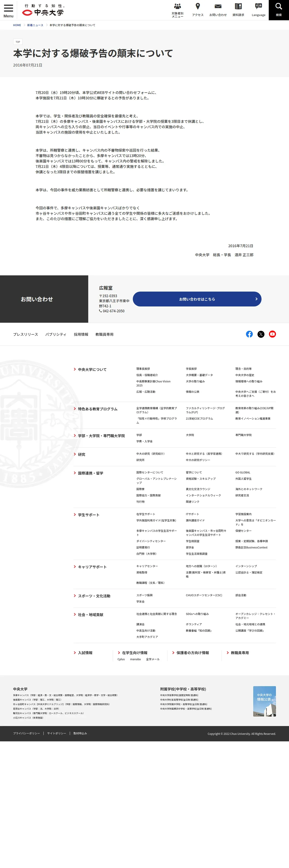Image resolution: width=289 pixels, height=868 pixels.
Task: Open 専門職大学院 link
Action: coord(244,435)
